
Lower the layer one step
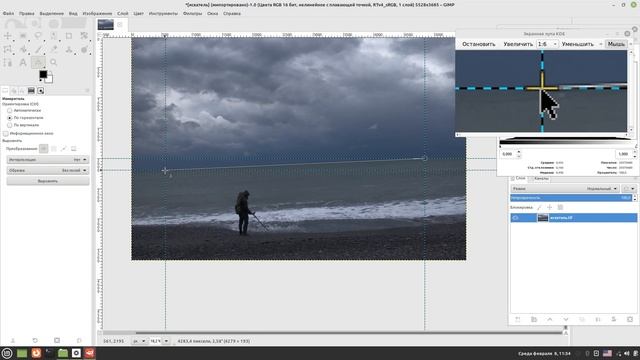(x=566, y=319)
